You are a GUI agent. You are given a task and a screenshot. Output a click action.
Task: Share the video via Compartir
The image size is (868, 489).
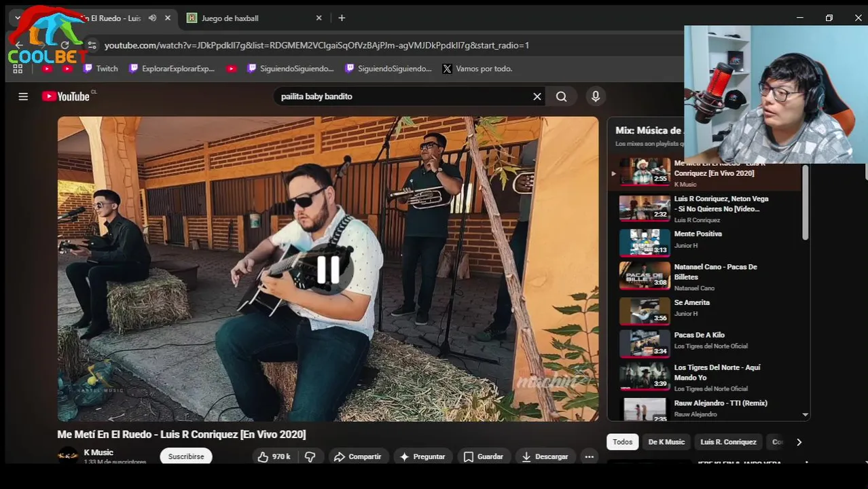point(358,456)
